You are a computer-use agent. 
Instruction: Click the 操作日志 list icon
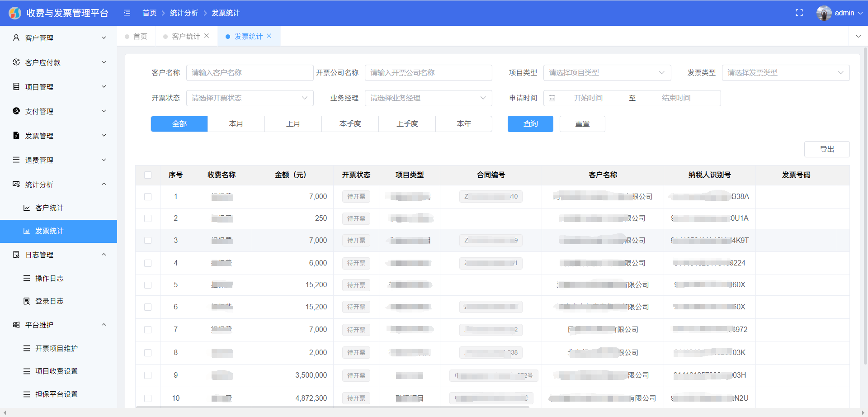coord(27,279)
